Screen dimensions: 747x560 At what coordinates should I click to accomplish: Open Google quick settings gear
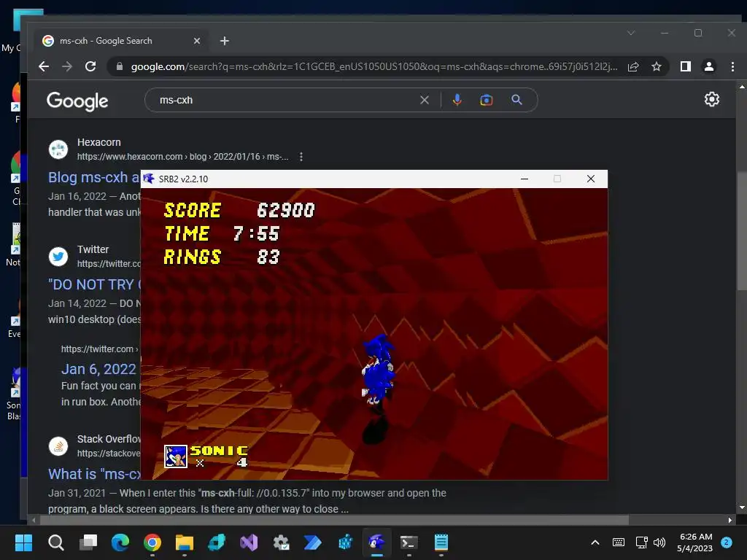pos(712,99)
